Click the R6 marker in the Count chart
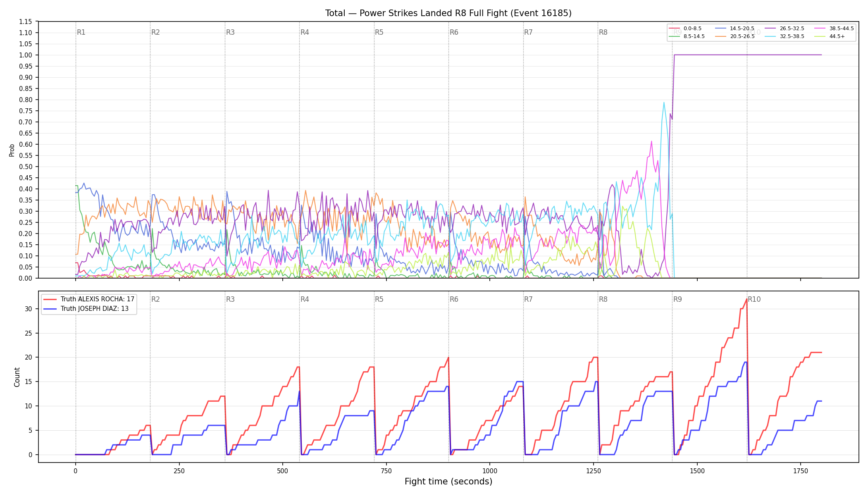Screen dimensions: 868x496 454,299
